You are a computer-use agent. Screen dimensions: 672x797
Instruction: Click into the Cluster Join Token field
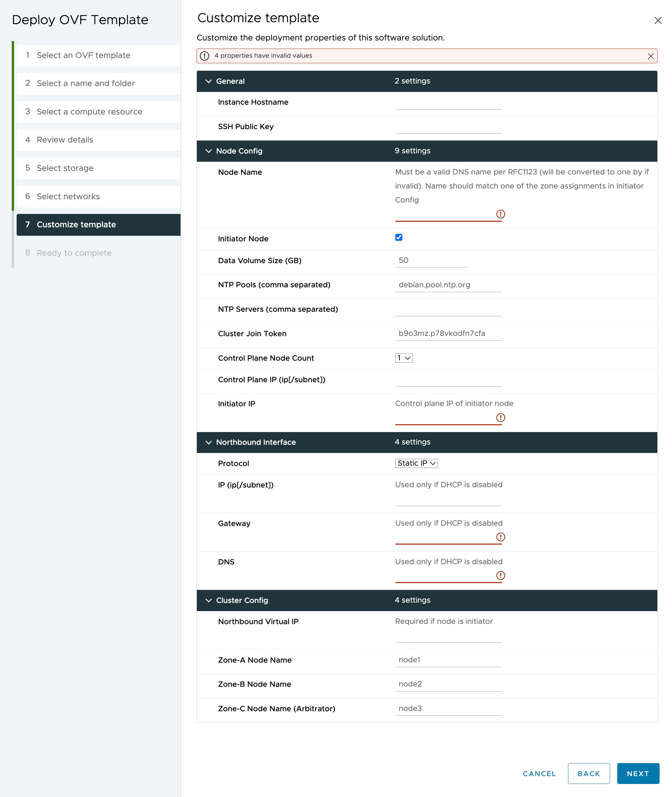click(448, 333)
